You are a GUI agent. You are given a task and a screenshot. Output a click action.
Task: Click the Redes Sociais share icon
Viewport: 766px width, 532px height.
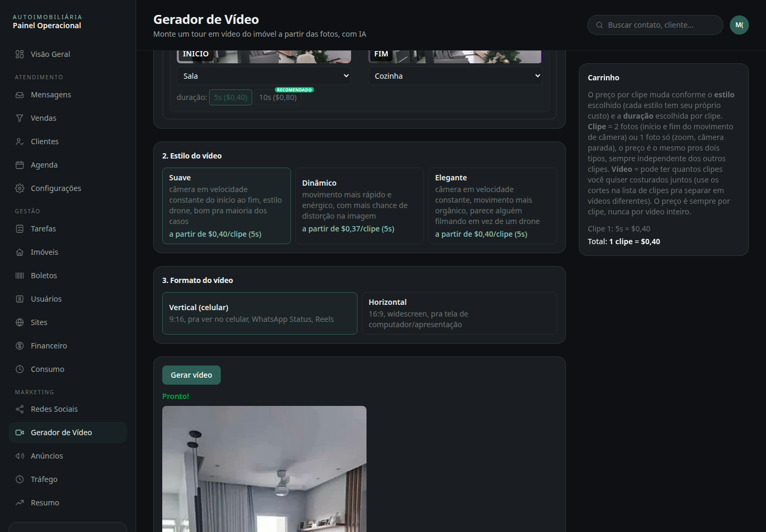pyautogui.click(x=20, y=409)
